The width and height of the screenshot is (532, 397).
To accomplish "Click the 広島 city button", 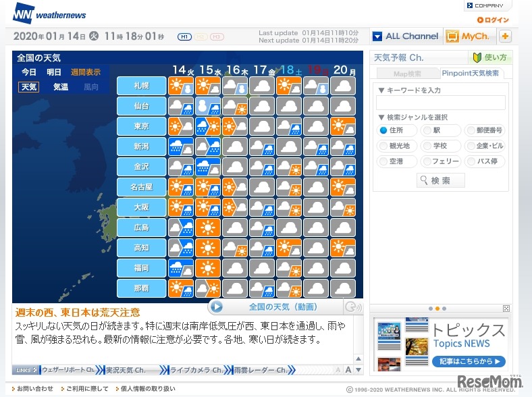I will point(142,228).
